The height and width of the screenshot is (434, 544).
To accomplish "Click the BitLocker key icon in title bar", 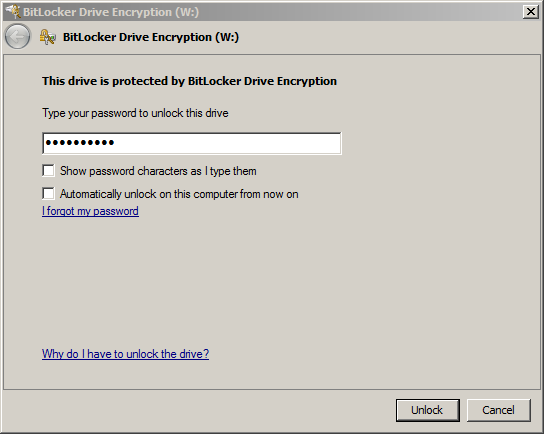I will tap(13, 11).
